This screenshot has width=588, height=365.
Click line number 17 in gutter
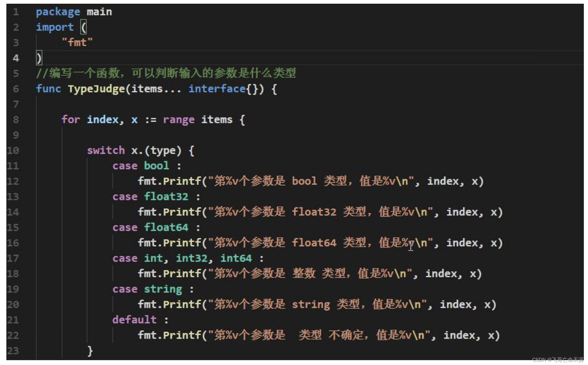13,258
